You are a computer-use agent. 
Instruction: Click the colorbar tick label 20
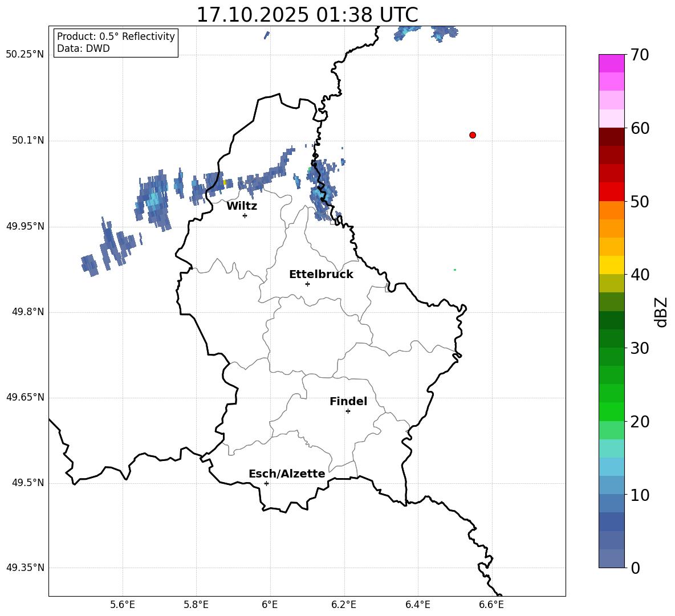(x=640, y=422)
